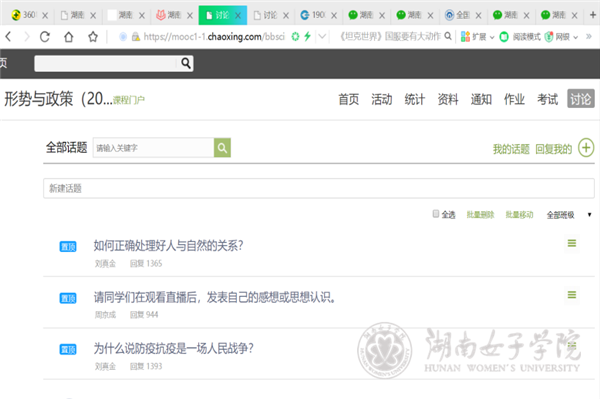This screenshot has width=600, height=399.
Task: Click reply count 回复 1365
Action: coord(146,264)
